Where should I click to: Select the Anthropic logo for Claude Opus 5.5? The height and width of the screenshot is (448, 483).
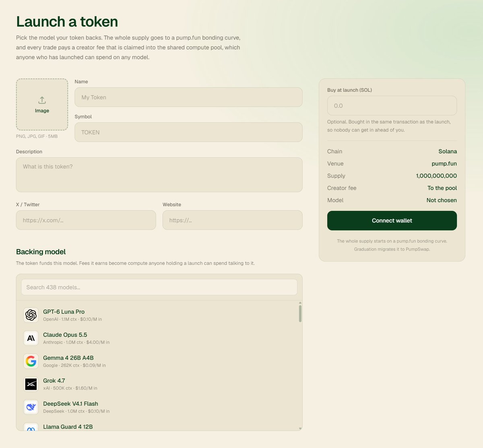click(31, 338)
